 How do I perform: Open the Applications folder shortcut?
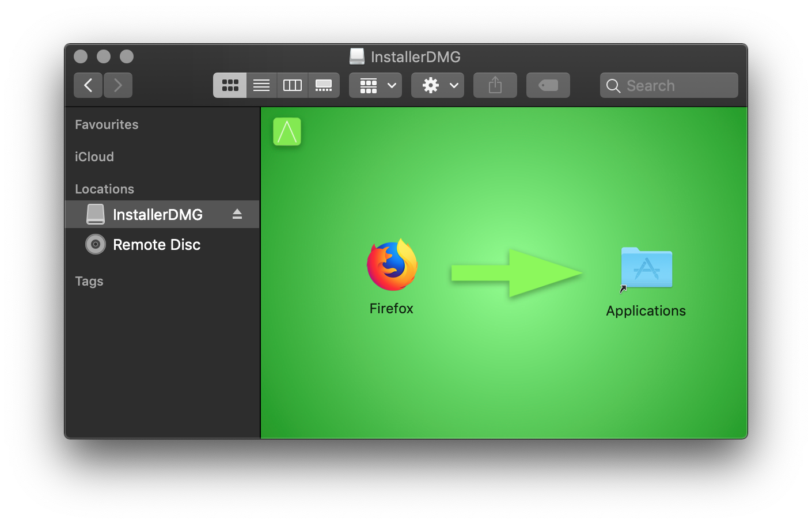646,268
